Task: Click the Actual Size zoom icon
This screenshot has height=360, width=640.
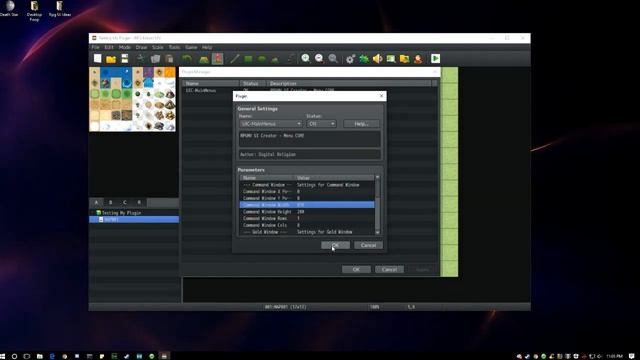Action: click(x=333, y=59)
